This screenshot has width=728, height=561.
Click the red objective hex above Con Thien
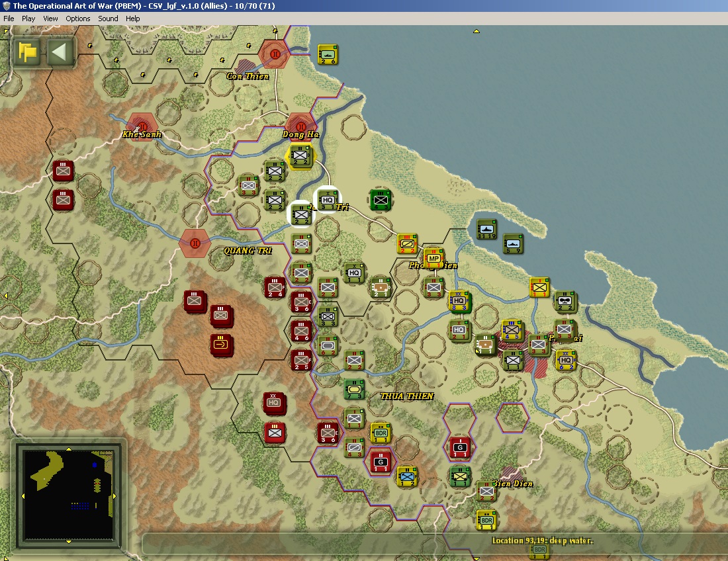pyautogui.click(x=275, y=54)
